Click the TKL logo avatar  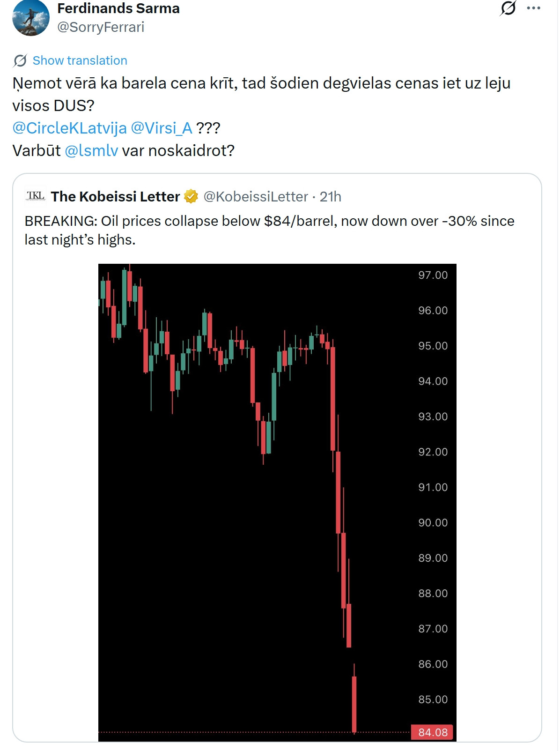click(x=36, y=196)
